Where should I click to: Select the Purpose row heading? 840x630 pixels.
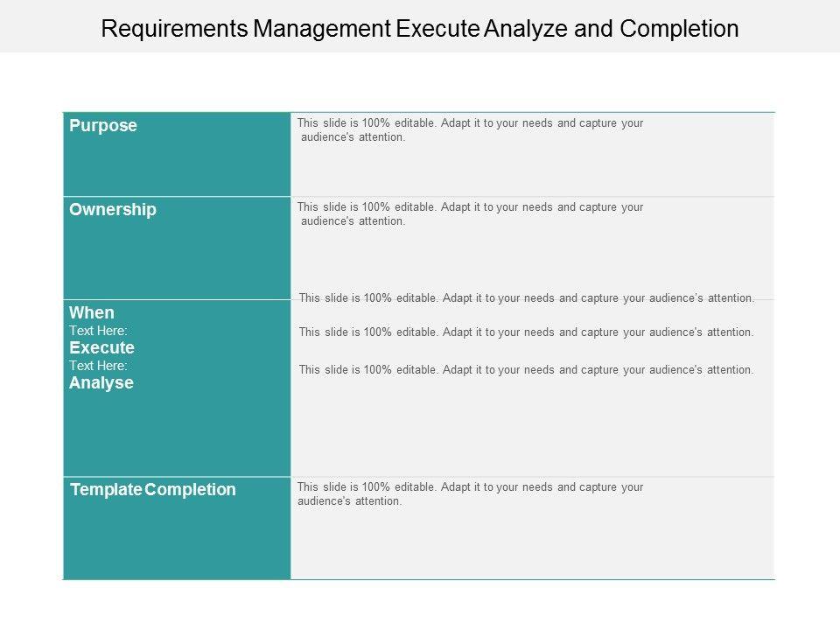(x=103, y=126)
